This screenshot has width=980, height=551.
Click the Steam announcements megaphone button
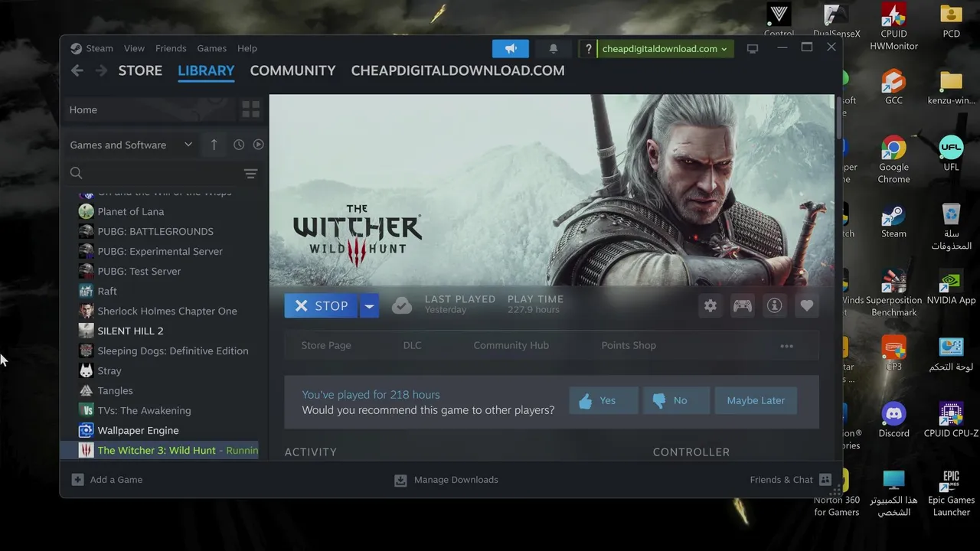pyautogui.click(x=511, y=48)
